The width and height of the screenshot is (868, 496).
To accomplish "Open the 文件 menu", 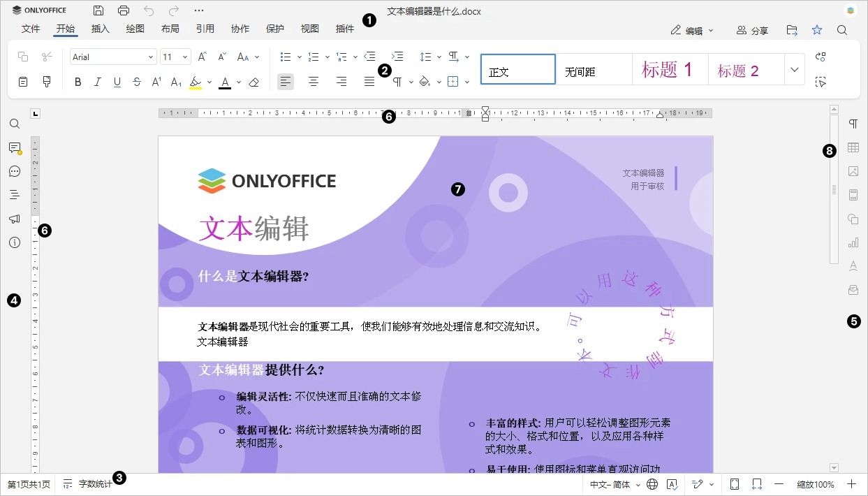I will [x=31, y=29].
